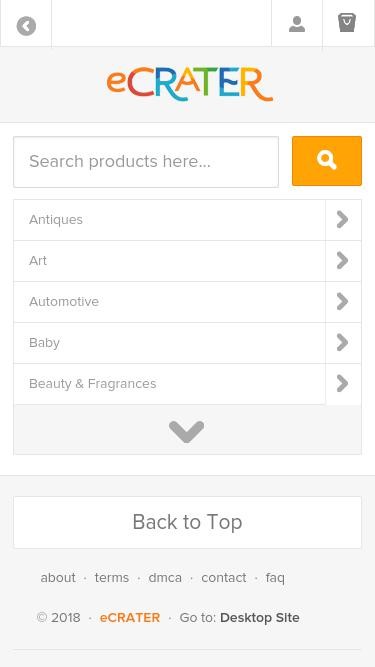Click the Back to Top button
This screenshot has width=375, height=667.
point(188,522)
